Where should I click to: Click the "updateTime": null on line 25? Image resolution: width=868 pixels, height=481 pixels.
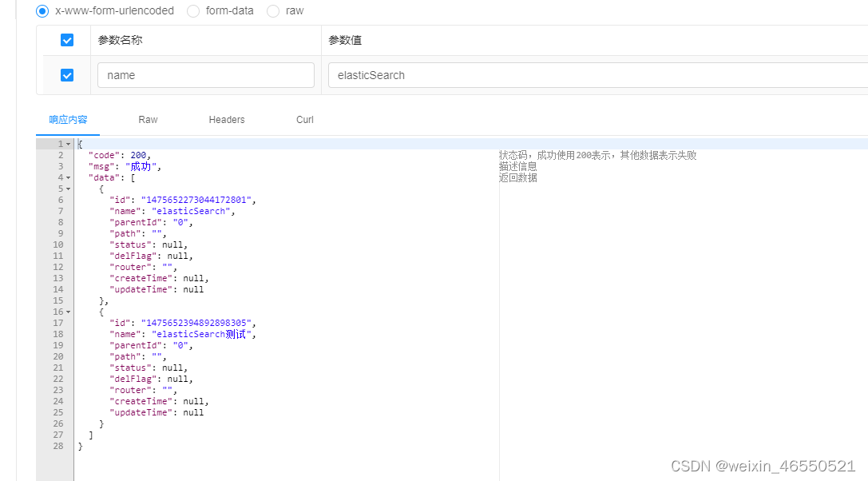point(157,412)
